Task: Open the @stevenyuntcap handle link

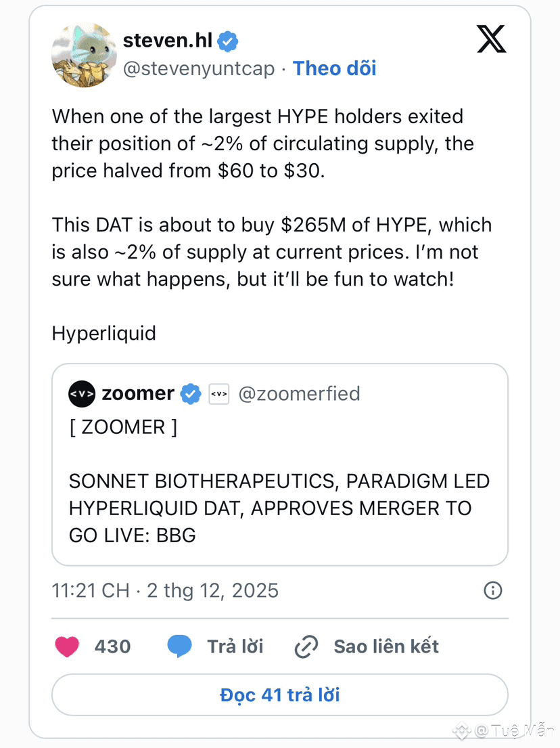Action: [x=199, y=68]
